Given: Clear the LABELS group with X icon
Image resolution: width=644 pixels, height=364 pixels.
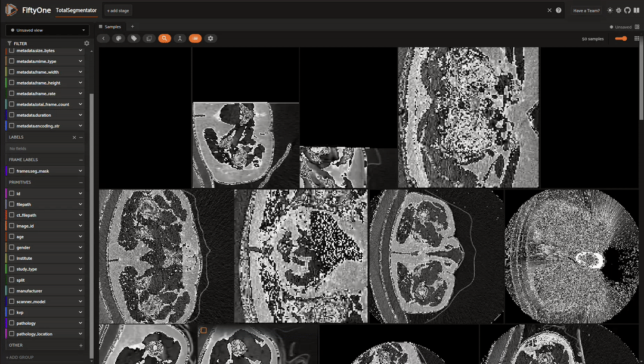Looking at the screenshot, I should coord(75,138).
